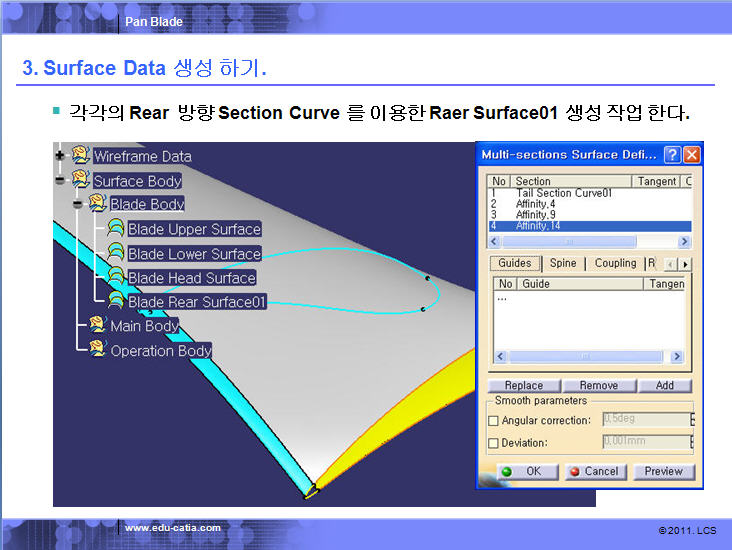Expand the Wireframe Data tree node
Screen dimensions: 732x550
coord(60,156)
